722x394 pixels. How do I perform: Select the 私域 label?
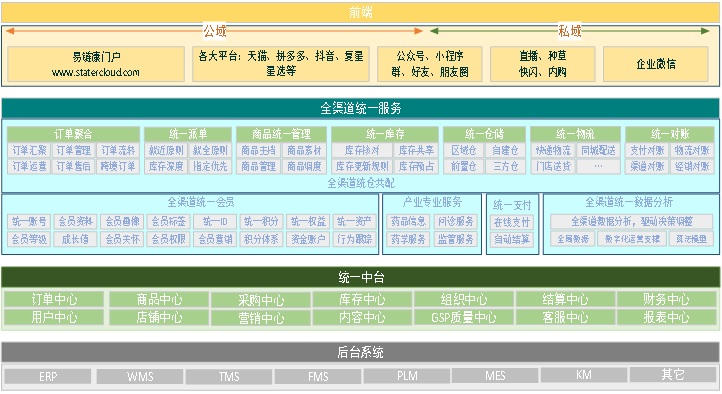[x=570, y=31]
